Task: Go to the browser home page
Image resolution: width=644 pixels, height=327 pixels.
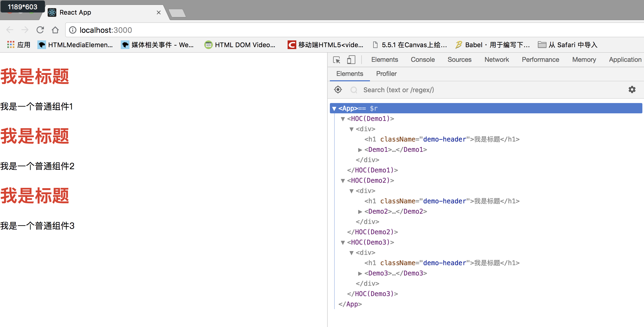Action: [55, 30]
